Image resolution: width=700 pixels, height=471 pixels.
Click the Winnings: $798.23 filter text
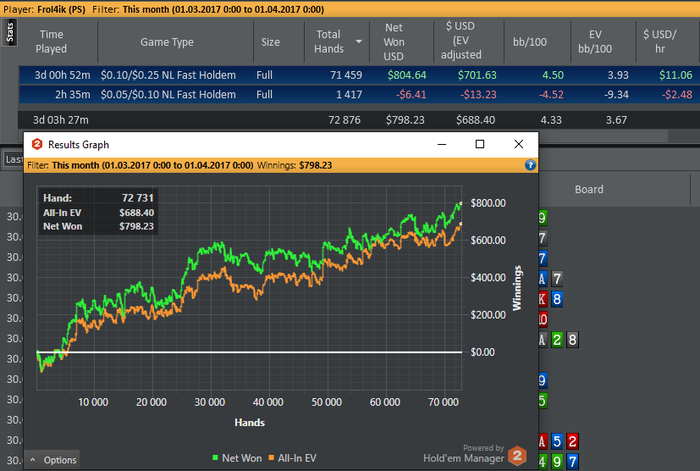pyautogui.click(x=294, y=165)
